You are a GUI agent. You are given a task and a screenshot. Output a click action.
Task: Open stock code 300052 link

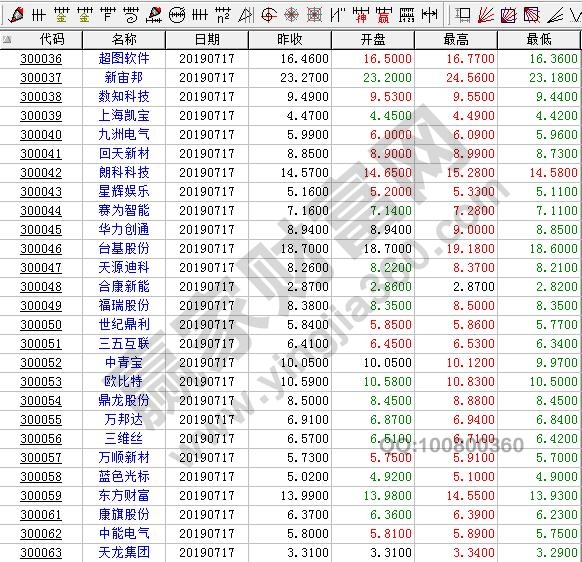pos(41,363)
